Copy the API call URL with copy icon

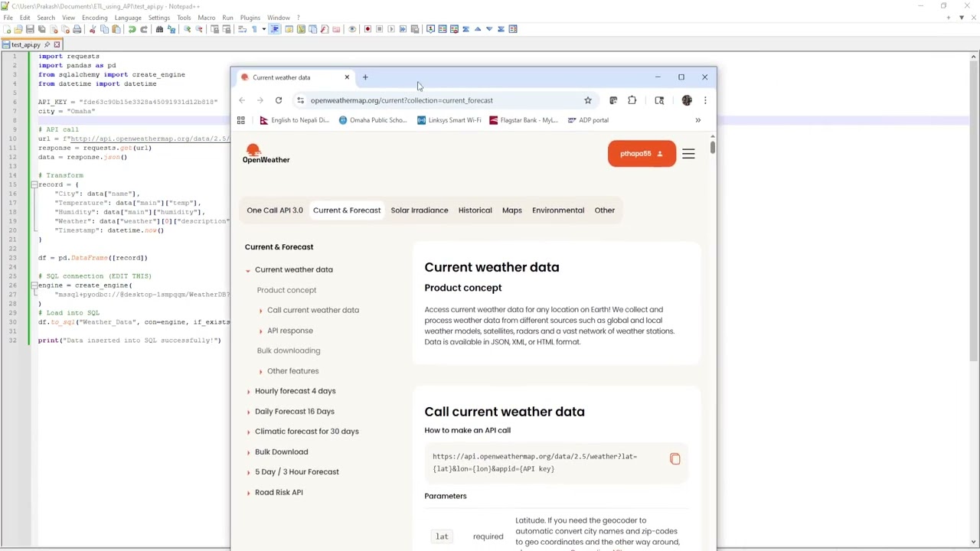(675, 458)
